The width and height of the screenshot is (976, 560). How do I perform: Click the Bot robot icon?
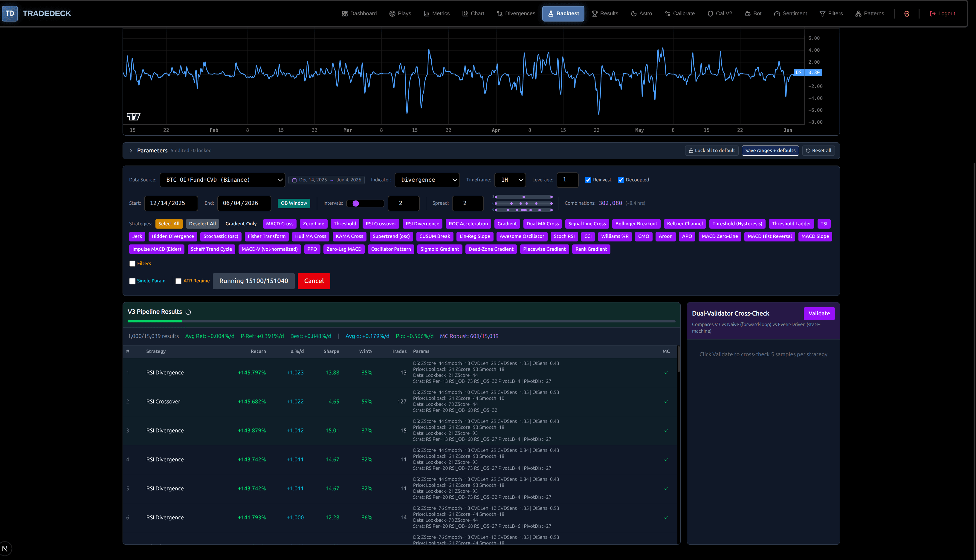[748, 13]
